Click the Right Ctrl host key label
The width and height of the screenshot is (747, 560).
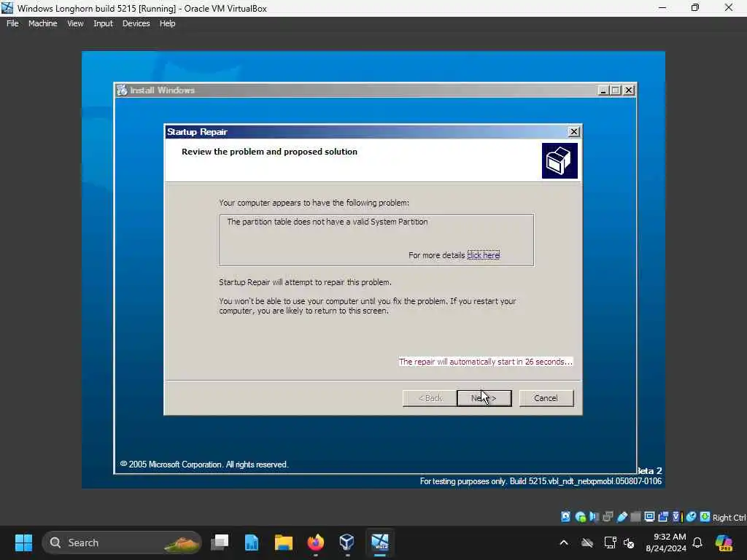[x=729, y=518]
